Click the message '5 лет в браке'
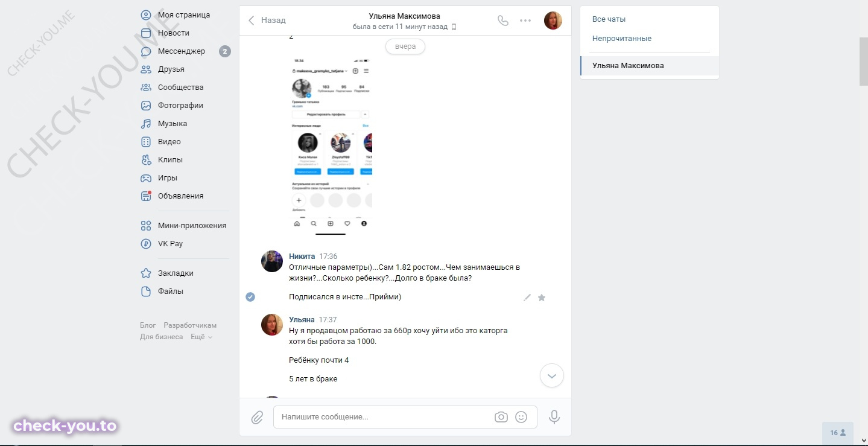The width and height of the screenshot is (868, 446). tap(313, 379)
